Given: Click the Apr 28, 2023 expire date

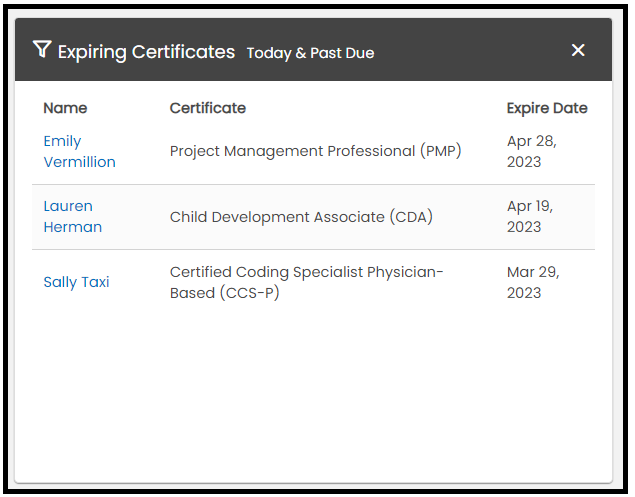Looking at the screenshot, I should pos(531,152).
